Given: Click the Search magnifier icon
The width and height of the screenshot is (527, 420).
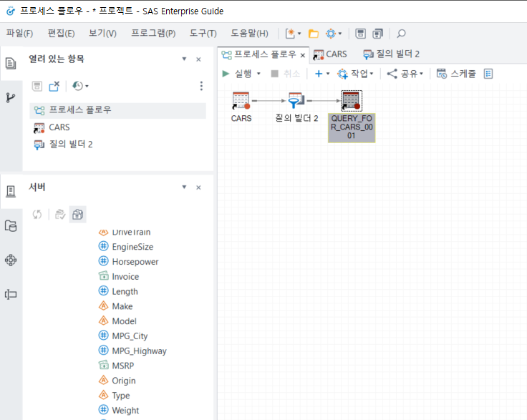Looking at the screenshot, I should point(401,34).
